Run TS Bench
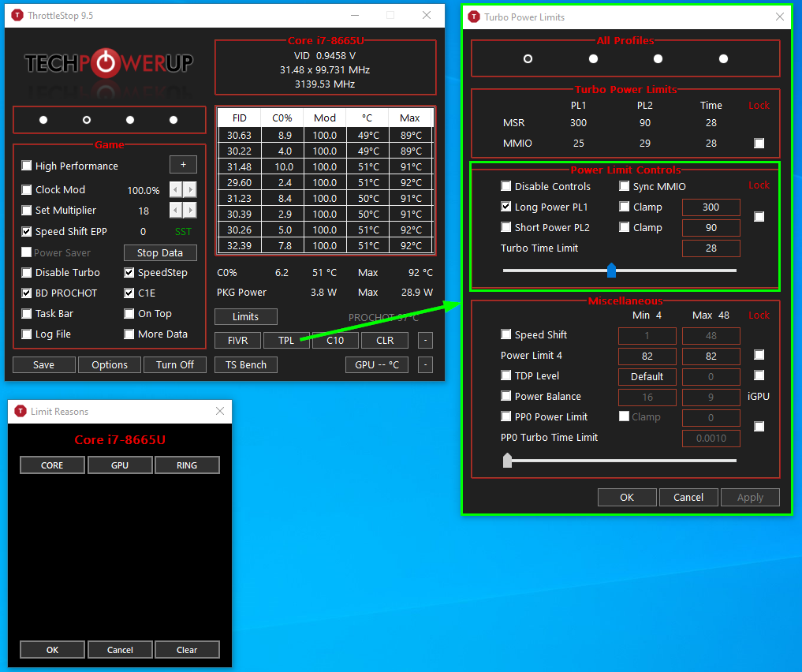 point(246,364)
